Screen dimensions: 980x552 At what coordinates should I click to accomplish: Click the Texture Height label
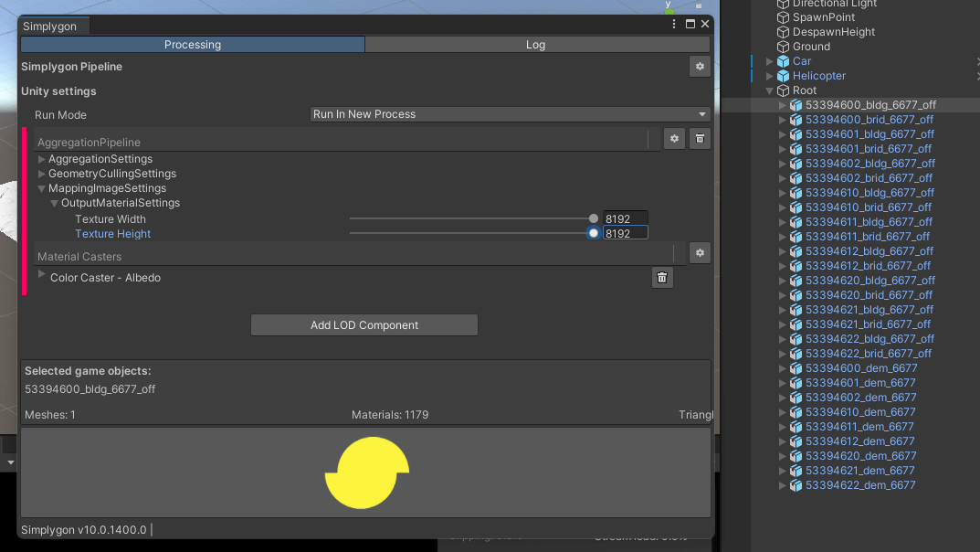point(112,234)
